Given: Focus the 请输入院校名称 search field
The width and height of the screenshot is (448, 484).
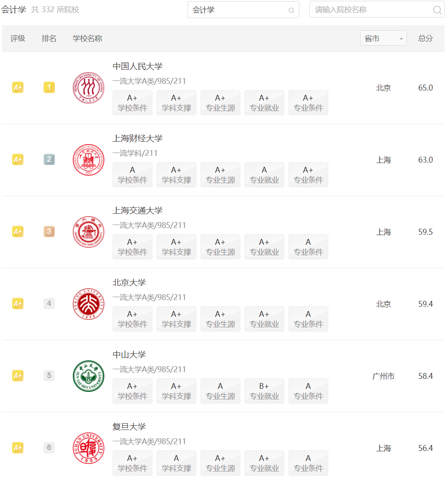Looking at the screenshot, I should [377, 10].
